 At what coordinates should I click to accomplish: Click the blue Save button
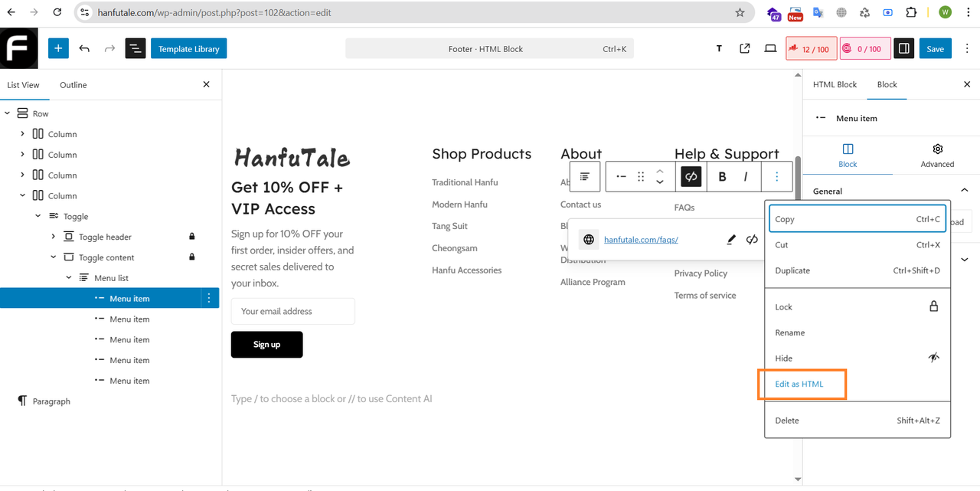pyautogui.click(x=935, y=48)
